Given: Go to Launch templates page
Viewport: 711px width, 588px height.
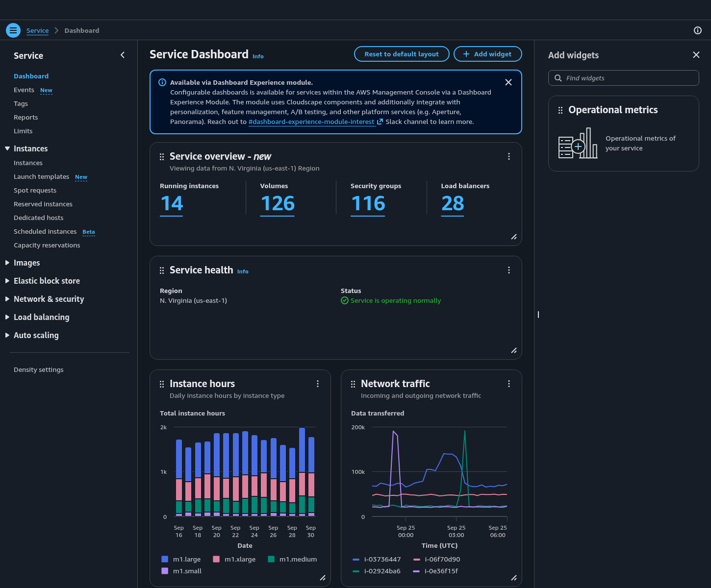Looking at the screenshot, I should [41, 176].
